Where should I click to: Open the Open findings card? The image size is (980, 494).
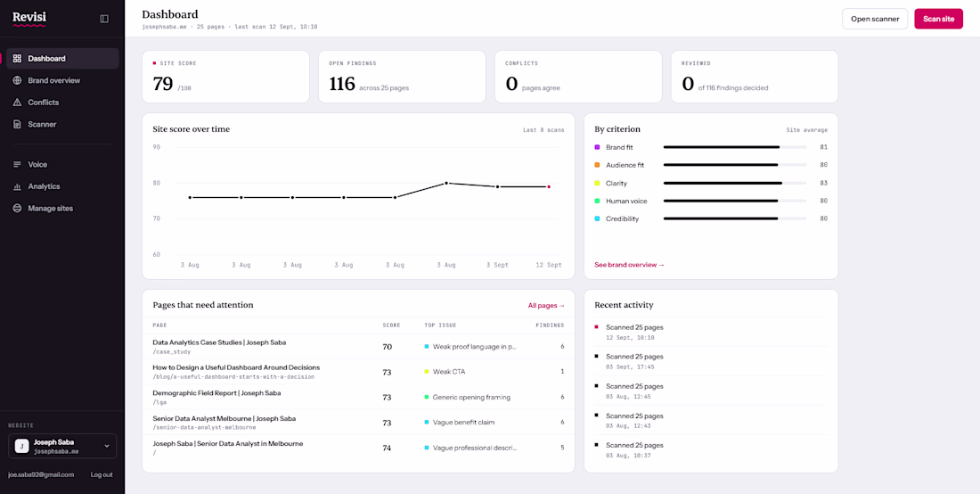pyautogui.click(x=402, y=77)
